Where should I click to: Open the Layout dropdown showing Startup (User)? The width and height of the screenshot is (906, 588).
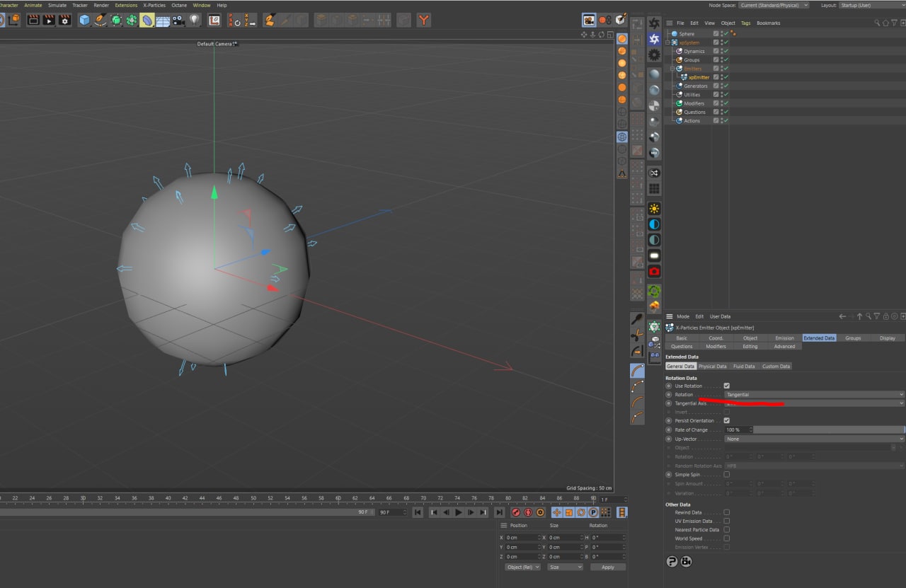(871, 5)
